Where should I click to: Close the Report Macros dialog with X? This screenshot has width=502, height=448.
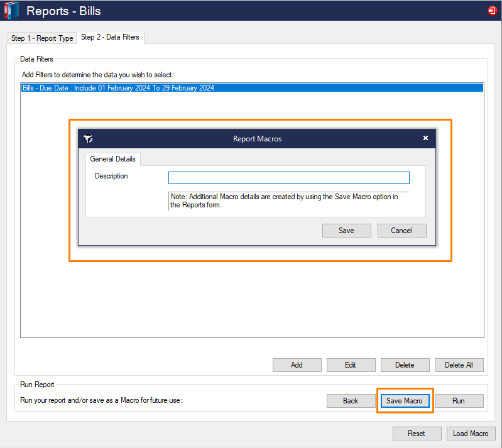coord(425,138)
